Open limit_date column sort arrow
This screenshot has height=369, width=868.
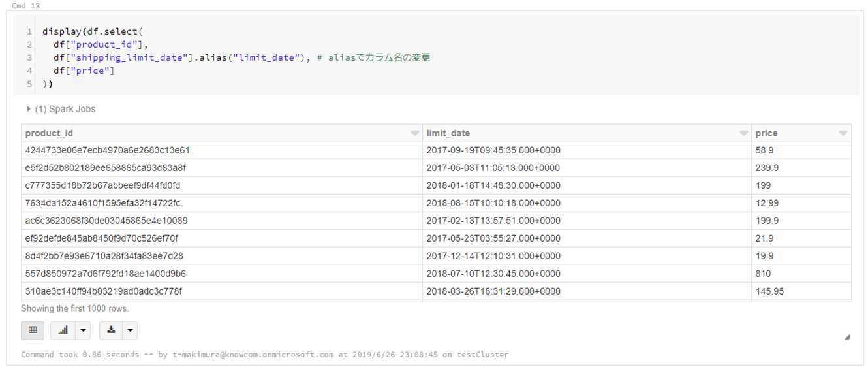743,133
